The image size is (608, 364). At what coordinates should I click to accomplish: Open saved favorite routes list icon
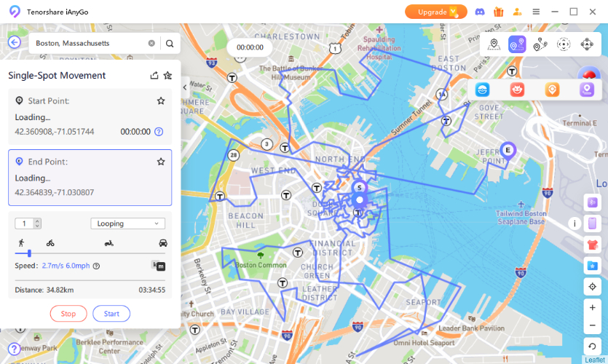tap(167, 75)
